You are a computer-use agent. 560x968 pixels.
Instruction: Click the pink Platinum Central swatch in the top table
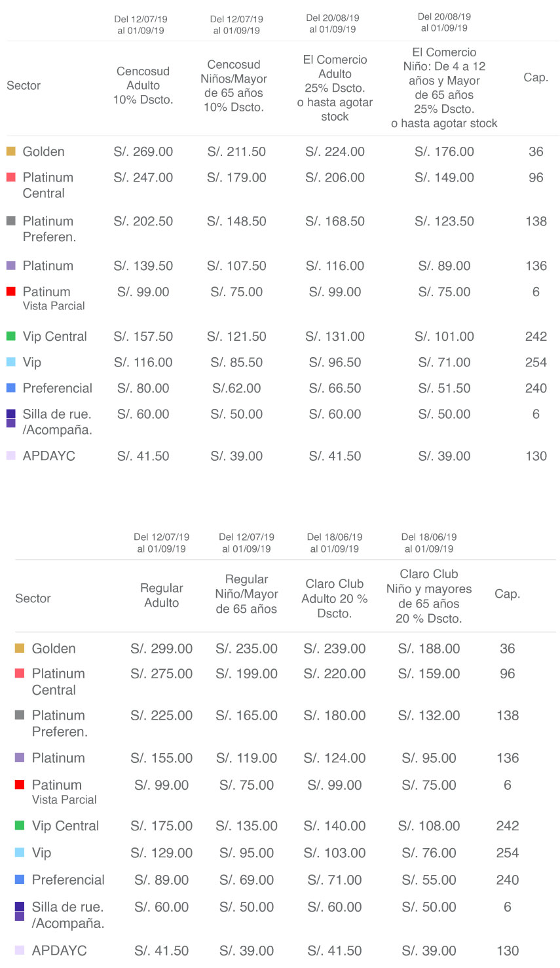click(x=10, y=177)
